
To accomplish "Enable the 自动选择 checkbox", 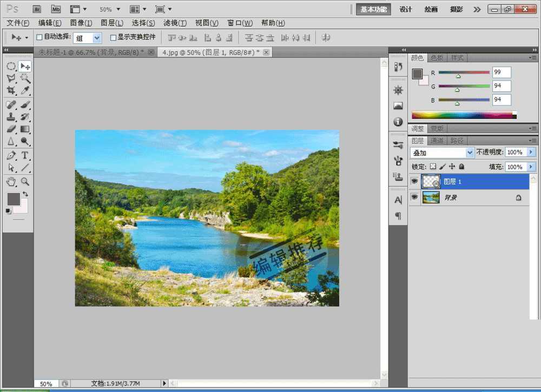I will [x=39, y=37].
